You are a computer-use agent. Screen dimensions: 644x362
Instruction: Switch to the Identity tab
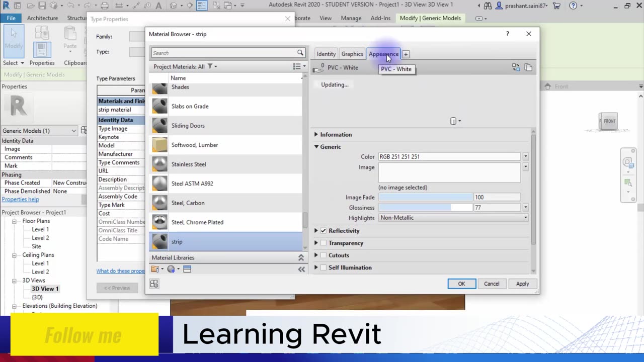[x=326, y=54]
